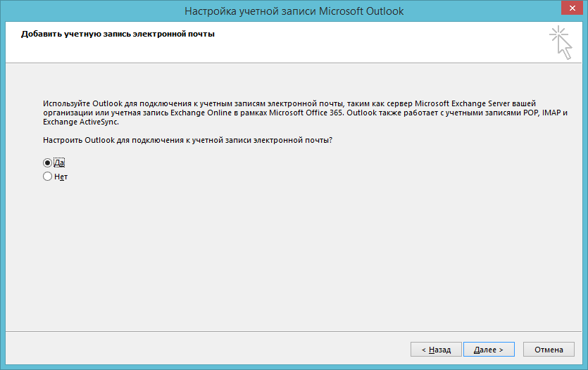
Task: Click the cursor sparkle icon in header
Action: (x=560, y=42)
